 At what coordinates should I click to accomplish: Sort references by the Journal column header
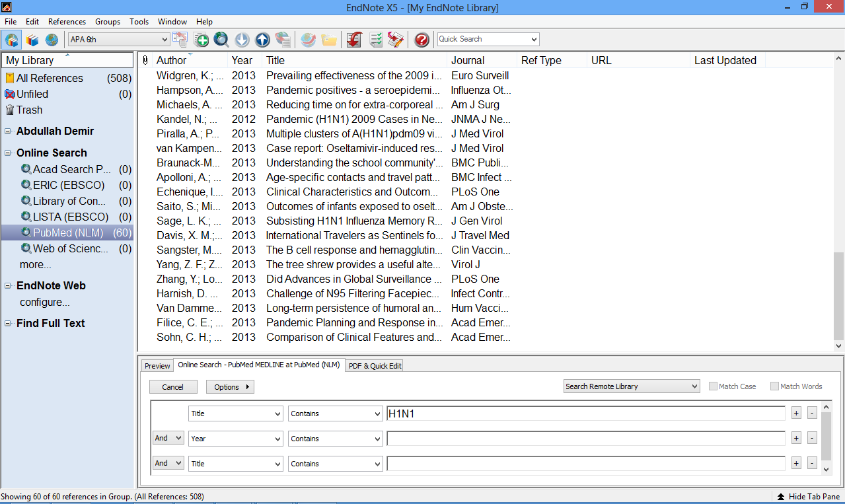[x=482, y=60]
